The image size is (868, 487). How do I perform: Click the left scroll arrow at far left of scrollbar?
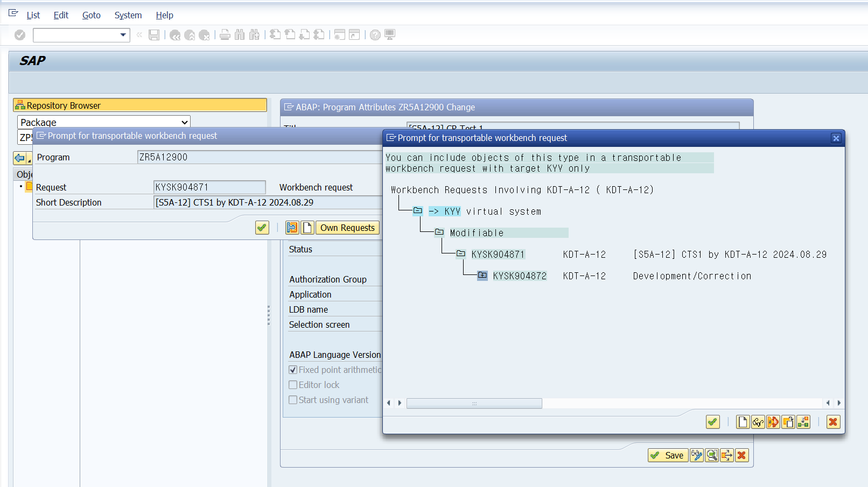pyautogui.click(x=389, y=403)
